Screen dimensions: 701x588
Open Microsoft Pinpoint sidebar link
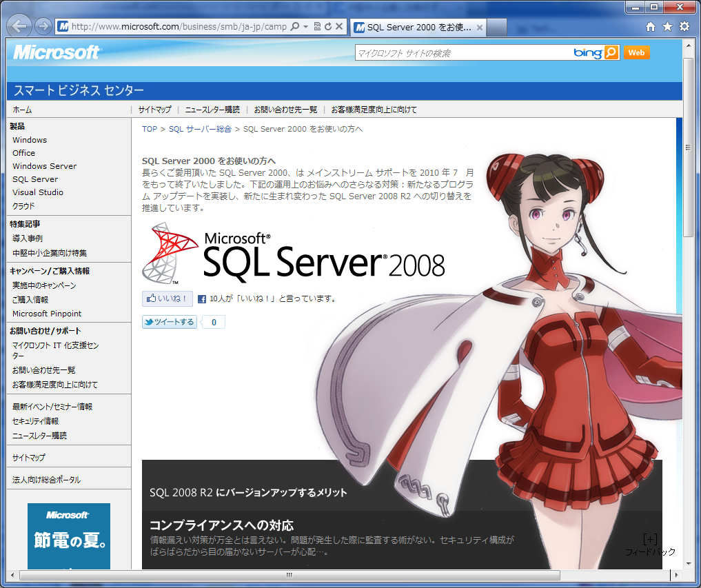[x=47, y=314]
